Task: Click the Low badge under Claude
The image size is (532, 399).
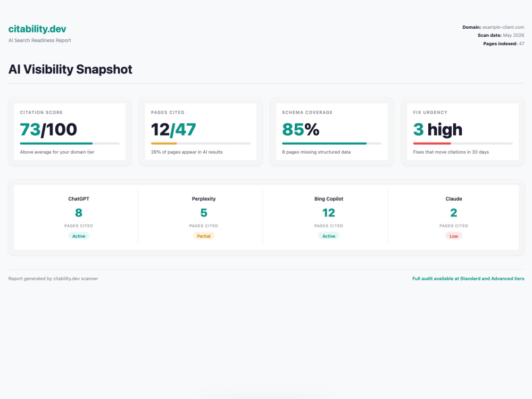Action: pyautogui.click(x=454, y=236)
